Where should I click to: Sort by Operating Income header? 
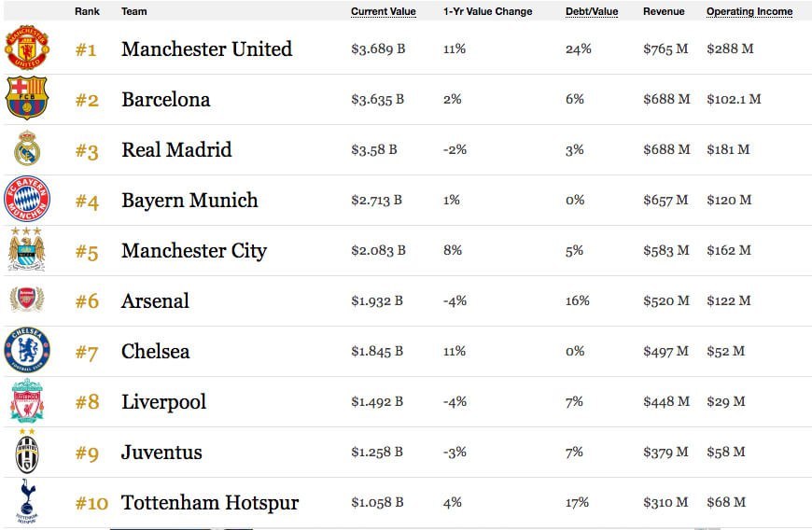pos(749,12)
